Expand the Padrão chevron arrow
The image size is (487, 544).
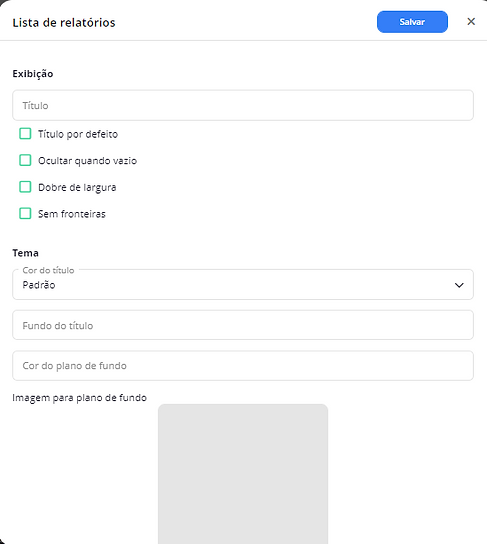pos(459,285)
